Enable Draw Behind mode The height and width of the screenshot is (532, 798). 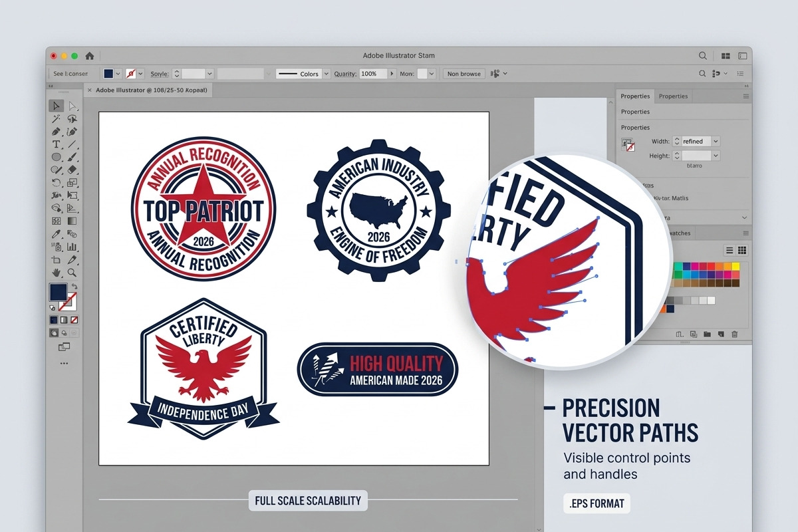[64, 332]
